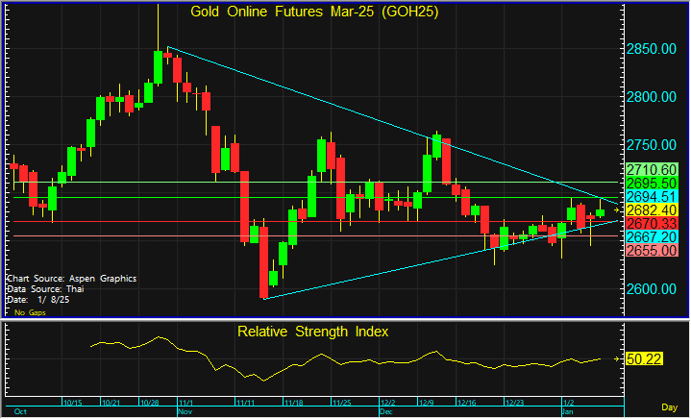Image resolution: width=691 pixels, height=419 pixels.
Task: Click the red 2670.33 price tag
Action: click(x=649, y=224)
